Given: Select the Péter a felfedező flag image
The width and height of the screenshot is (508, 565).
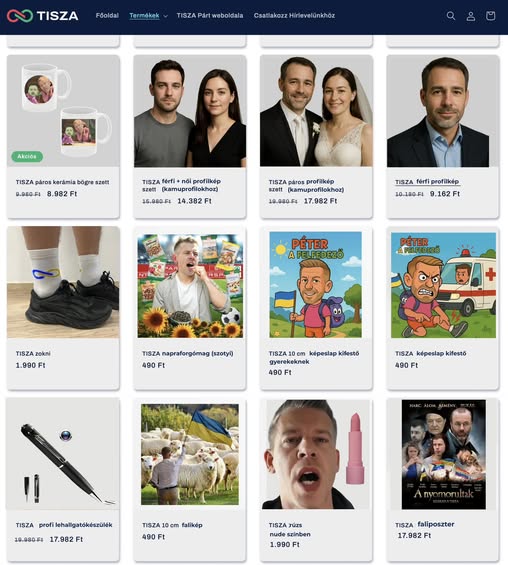Looking at the screenshot, I should click(x=316, y=285).
